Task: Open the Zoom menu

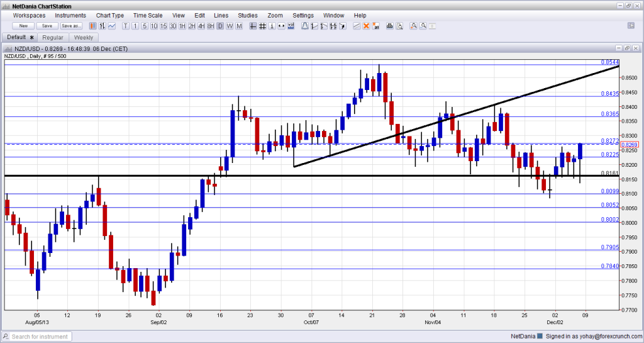Action: point(275,16)
